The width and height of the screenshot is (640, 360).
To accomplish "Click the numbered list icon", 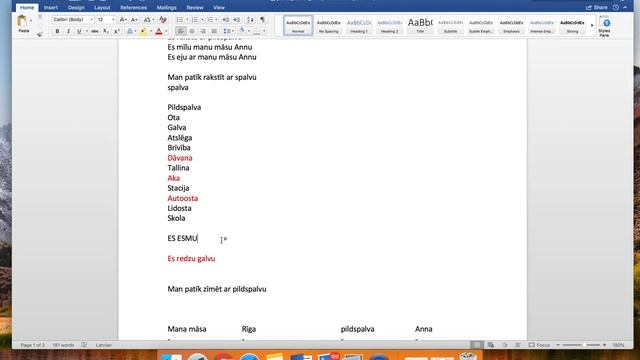I will click(195, 20).
